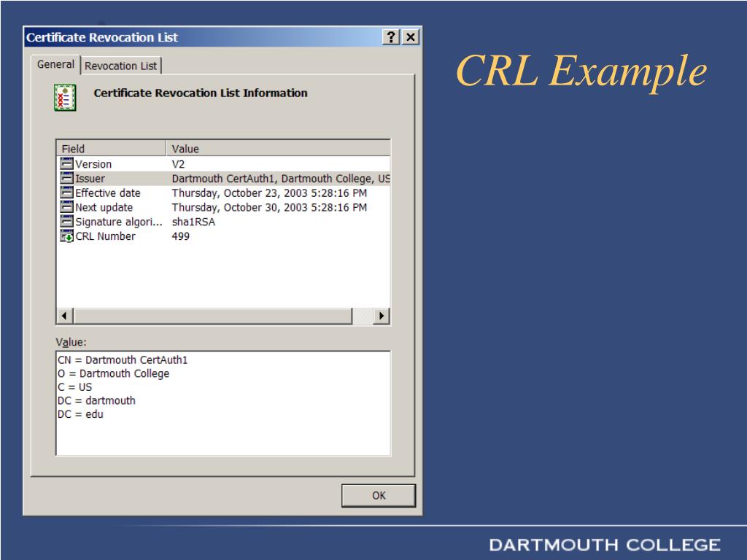Click the DARTMOUTH COLLEGE footer text
Viewport: 747px width, 560px height.
click(x=605, y=545)
